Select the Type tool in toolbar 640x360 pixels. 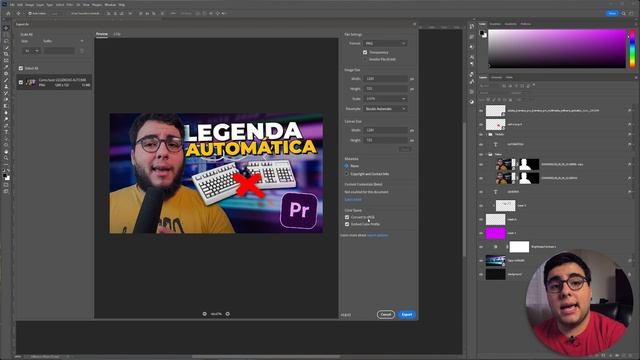6,132
